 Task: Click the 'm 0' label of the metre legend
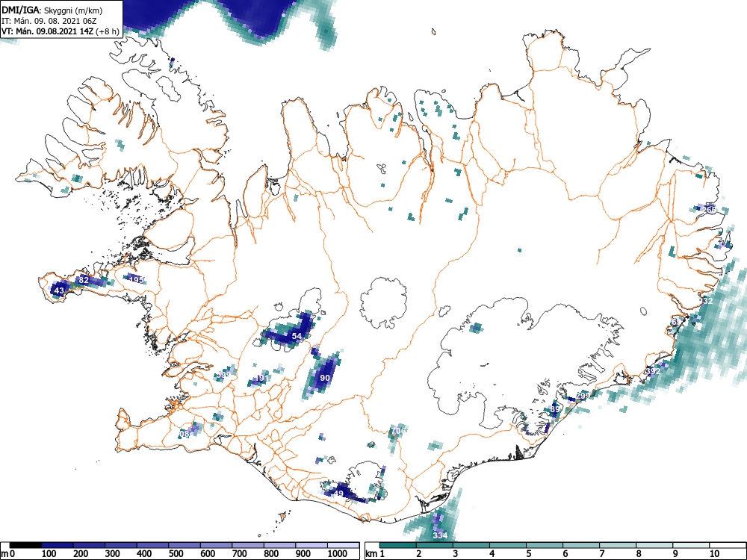(x=8, y=554)
